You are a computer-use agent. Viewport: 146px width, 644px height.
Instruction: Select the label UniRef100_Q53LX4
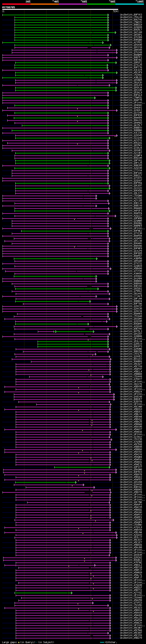[131, 342]
